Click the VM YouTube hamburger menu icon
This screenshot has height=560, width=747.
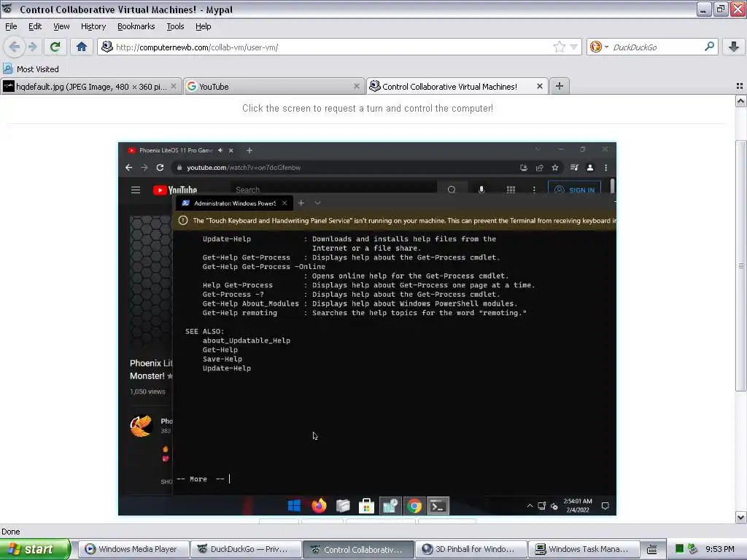[x=135, y=190]
